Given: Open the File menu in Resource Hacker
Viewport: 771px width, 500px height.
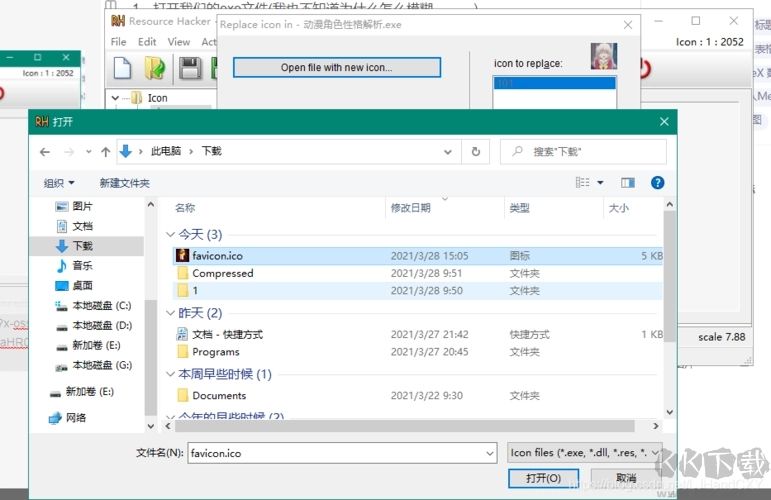Looking at the screenshot, I should coord(119,42).
